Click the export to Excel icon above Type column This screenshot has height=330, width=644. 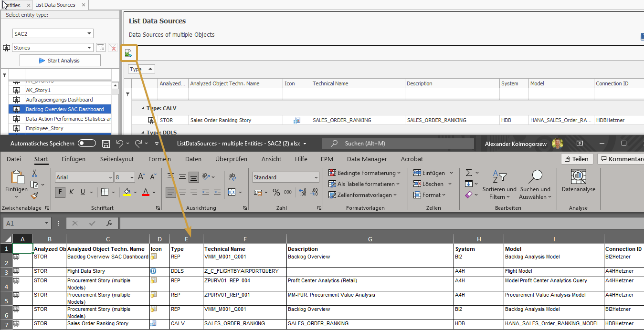(128, 53)
